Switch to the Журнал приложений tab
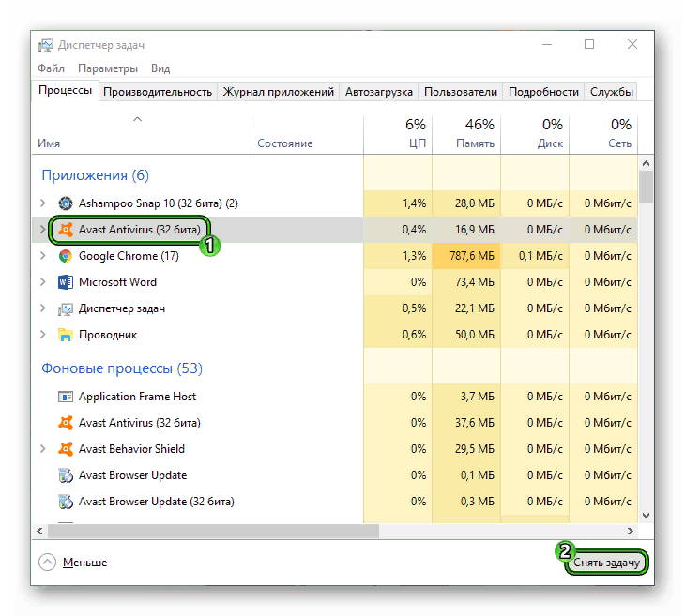The width and height of the screenshot is (685, 616). pos(279,92)
